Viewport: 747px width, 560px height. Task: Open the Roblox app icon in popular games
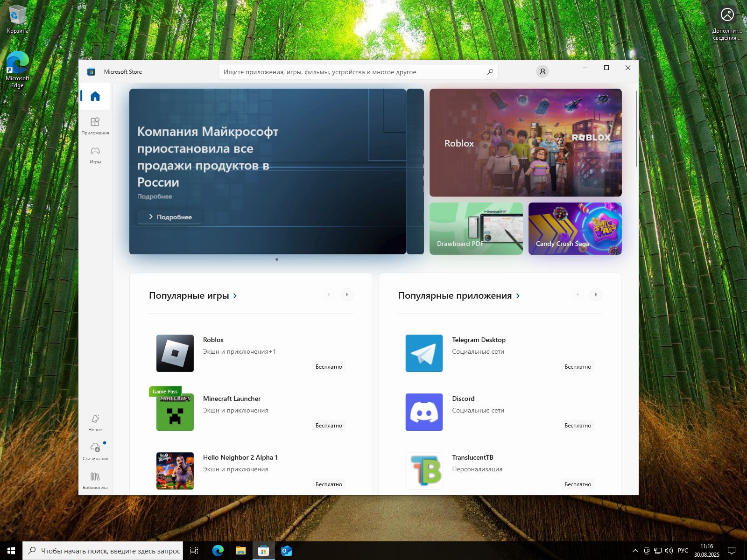point(175,353)
